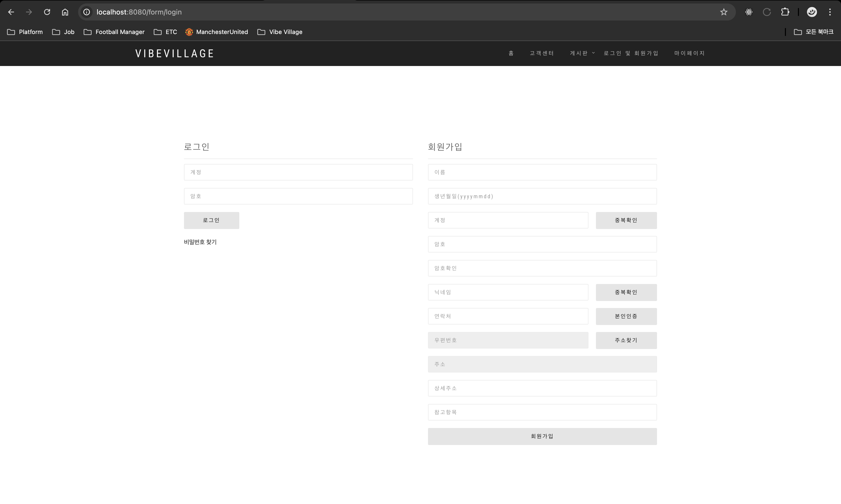View site information icon in address bar
The height and width of the screenshot is (504, 841).
tap(87, 12)
